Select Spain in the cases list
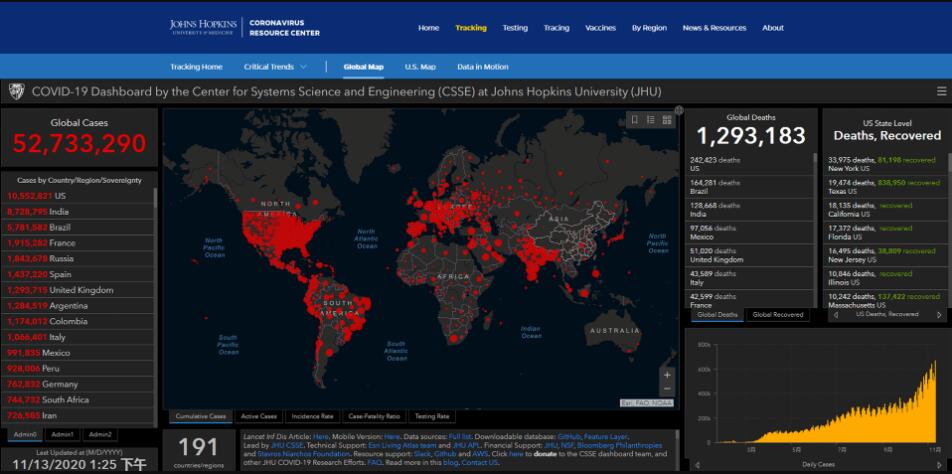952x474 pixels. (78, 274)
